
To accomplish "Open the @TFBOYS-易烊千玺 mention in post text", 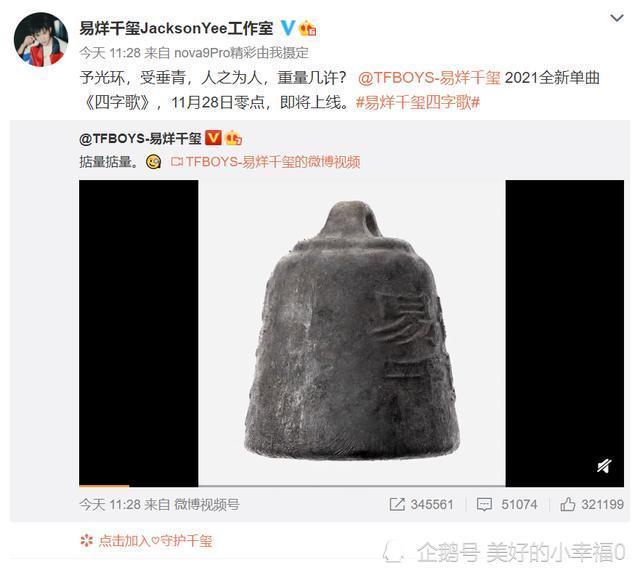I will click(429, 78).
